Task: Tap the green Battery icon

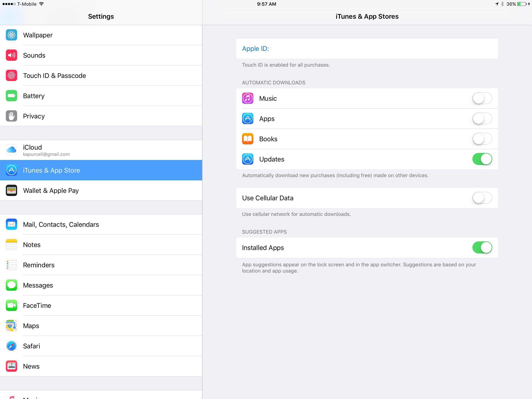Action: click(11, 96)
